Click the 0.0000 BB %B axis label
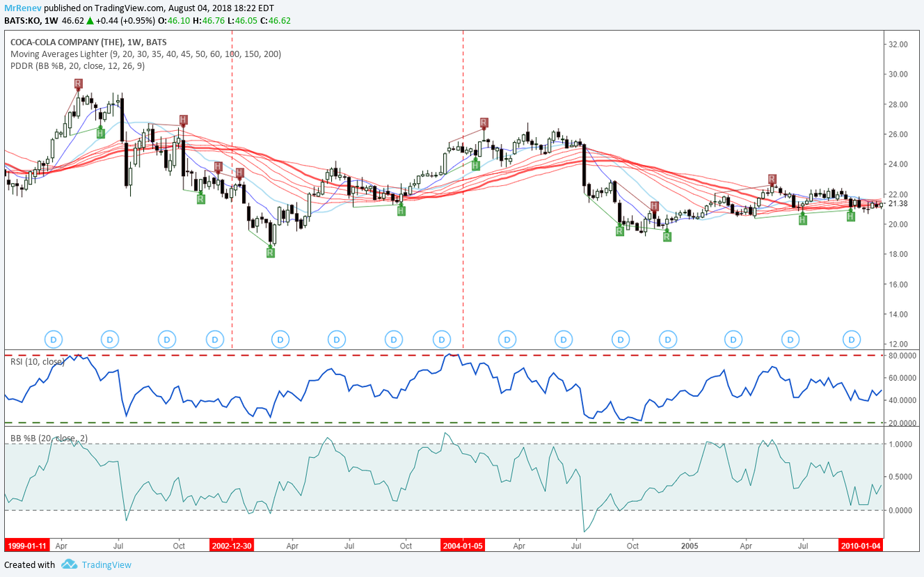 point(902,510)
